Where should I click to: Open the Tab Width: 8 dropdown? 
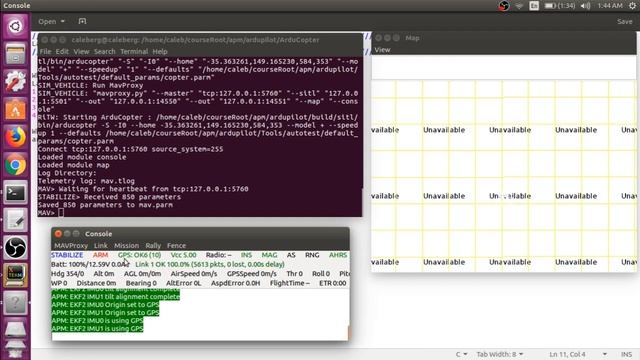(500, 354)
